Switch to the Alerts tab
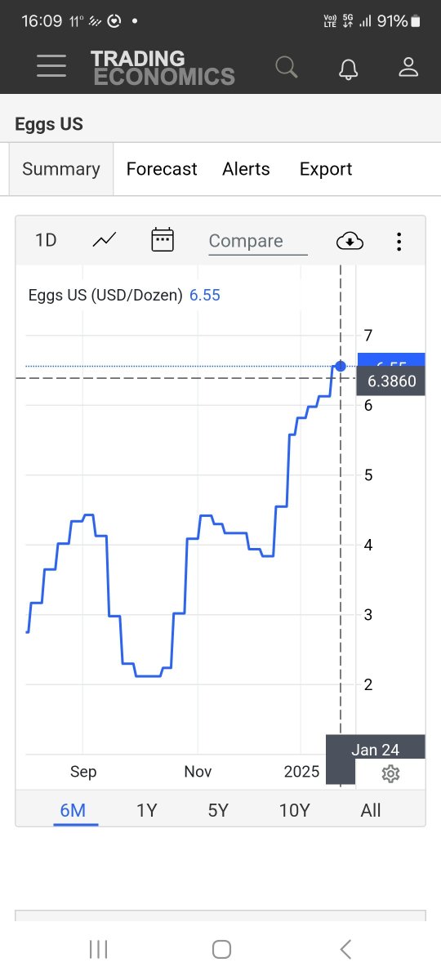The width and height of the screenshot is (441, 980). click(x=246, y=169)
